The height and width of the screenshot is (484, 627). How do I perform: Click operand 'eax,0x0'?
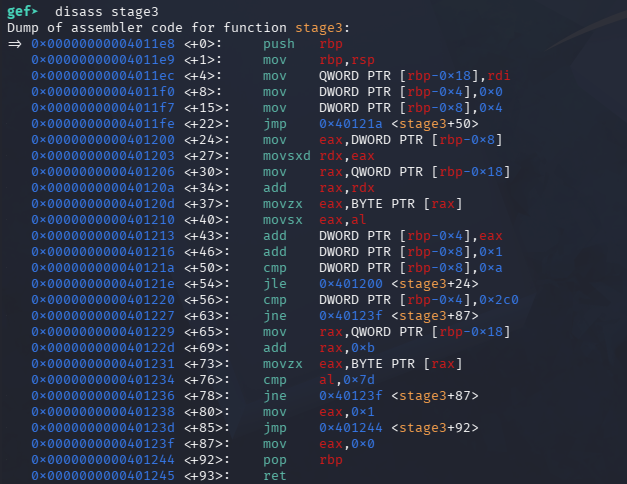click(347, 444)
